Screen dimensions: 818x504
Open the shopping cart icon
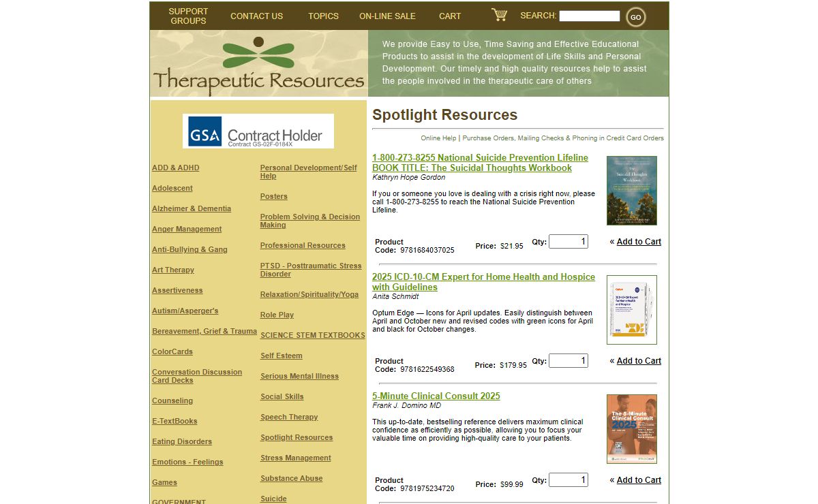[499, 15]
